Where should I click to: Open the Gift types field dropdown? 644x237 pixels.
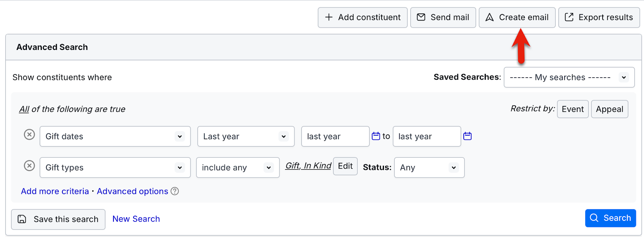point(115,167)
